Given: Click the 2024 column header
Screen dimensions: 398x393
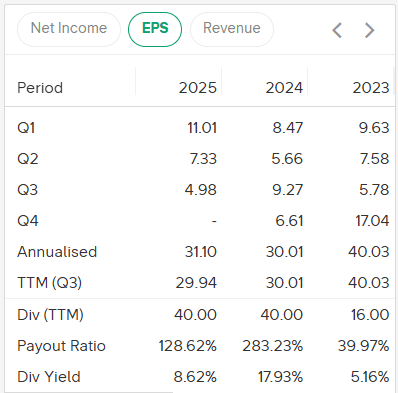Looking at the screenshot, I should 284,88.
